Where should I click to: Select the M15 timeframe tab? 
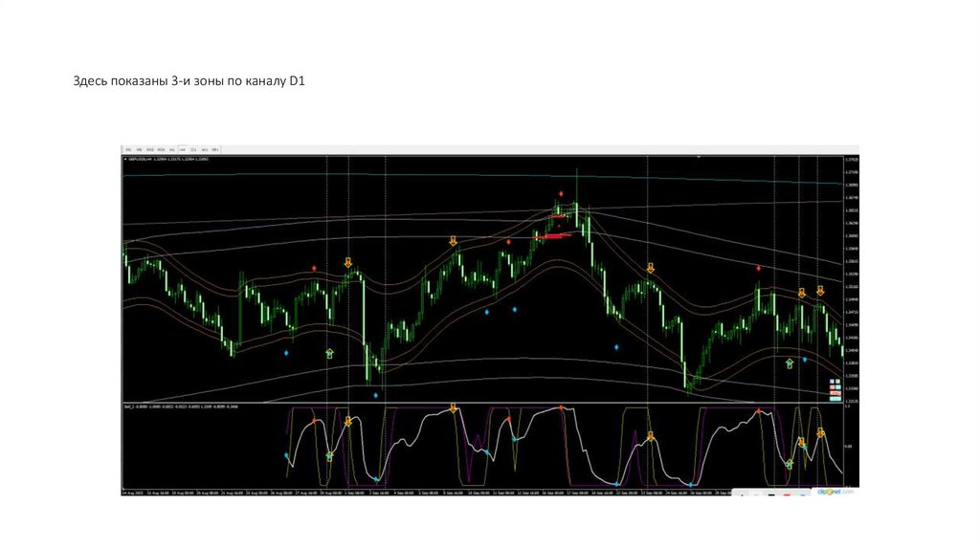click(150, 150)
